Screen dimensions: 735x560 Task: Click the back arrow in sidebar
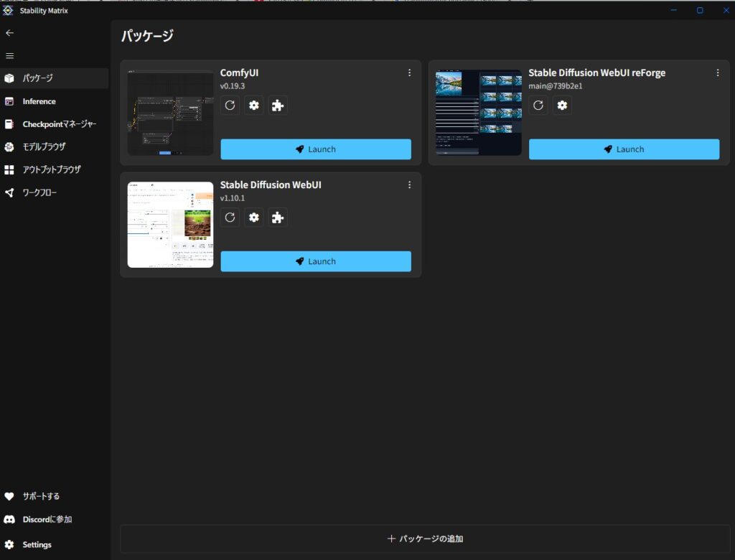tap(9, 33)
